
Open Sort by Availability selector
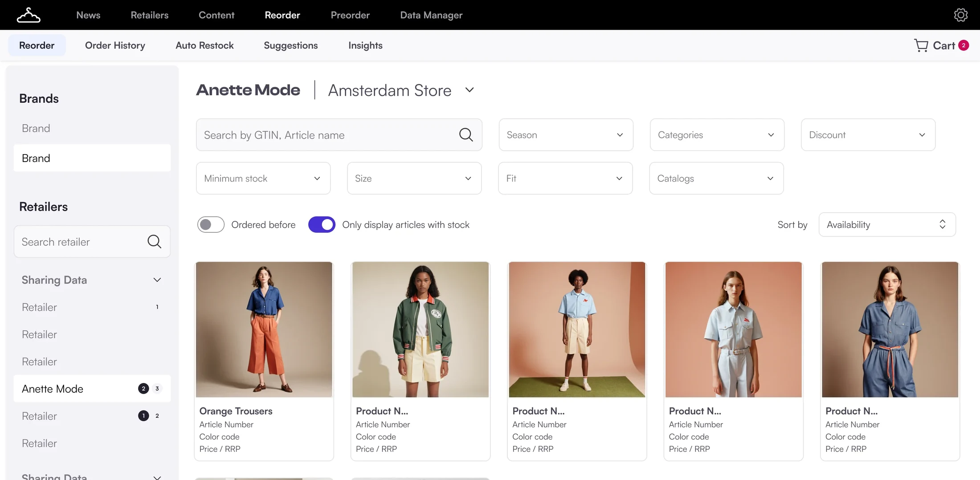pyautogui.click(x=887, y=225)
